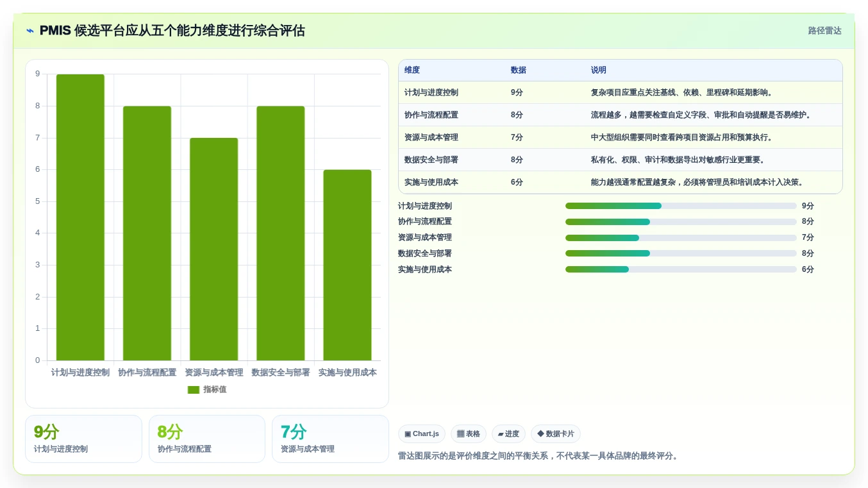This screenshot has height=488, width=868.
Task: Click the 实施与使用成本 progress bar
Action: pyautogui.click(x=681, y=269)
